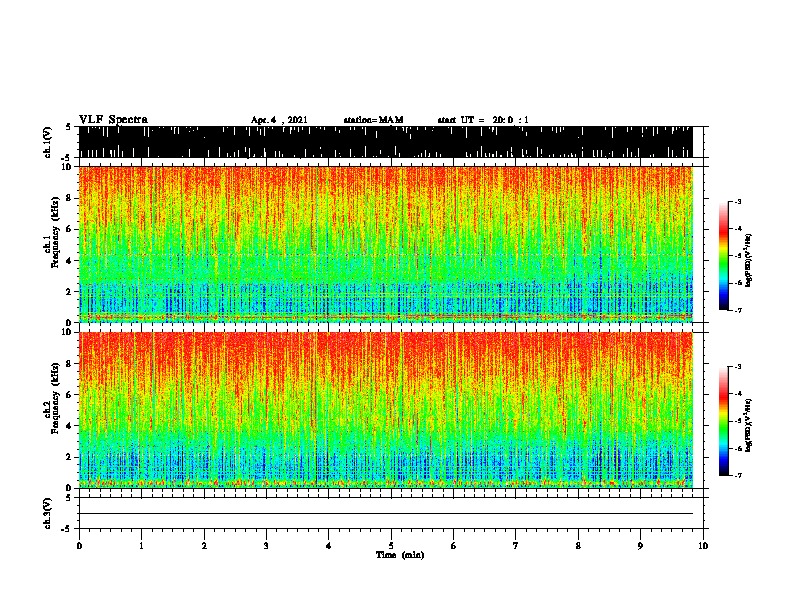Screen dimensions: 792x612
Task: Click the ch.1 frequency tick "8"
Action: pos(70,198)
